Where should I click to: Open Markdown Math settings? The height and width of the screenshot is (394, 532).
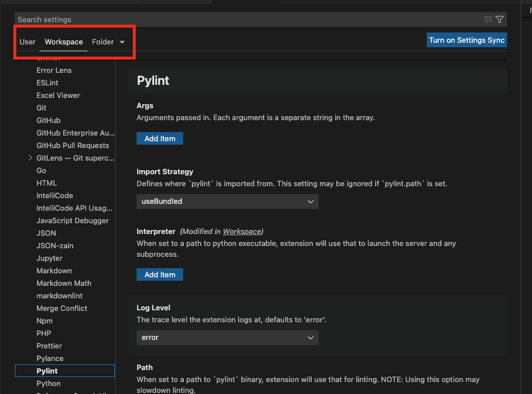63,283
